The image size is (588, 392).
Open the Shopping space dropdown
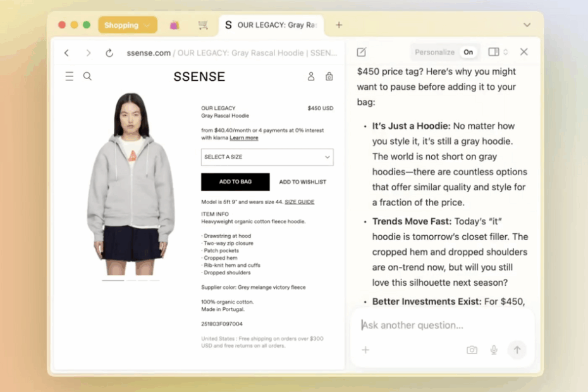click(128, 25)
